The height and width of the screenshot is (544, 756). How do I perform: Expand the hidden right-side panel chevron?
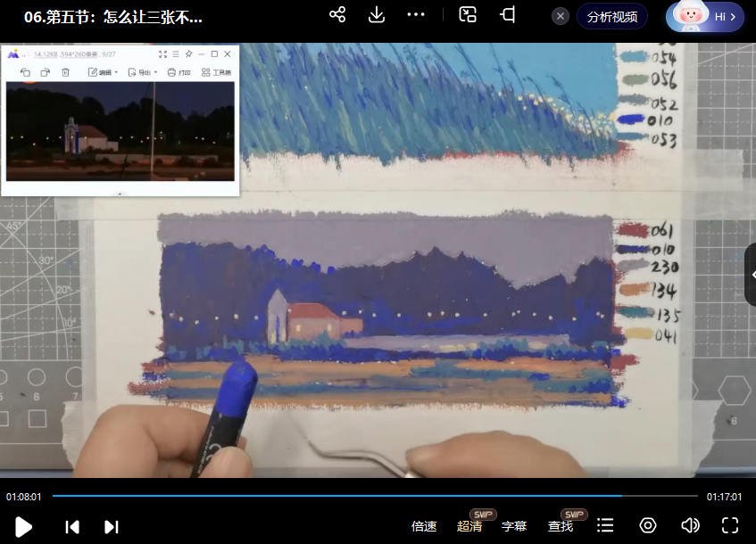pos(750,275)
